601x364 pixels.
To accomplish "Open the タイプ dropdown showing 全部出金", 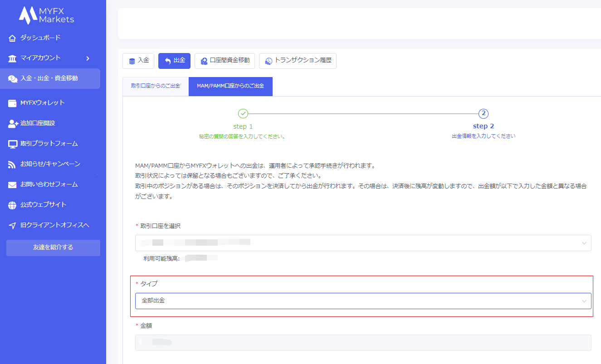I will click(363, 301).
